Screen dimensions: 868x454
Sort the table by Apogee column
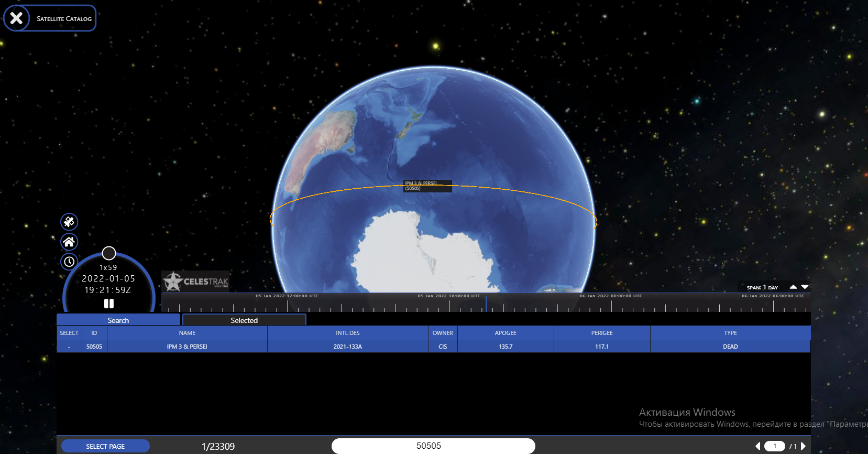tap(506, 333)
